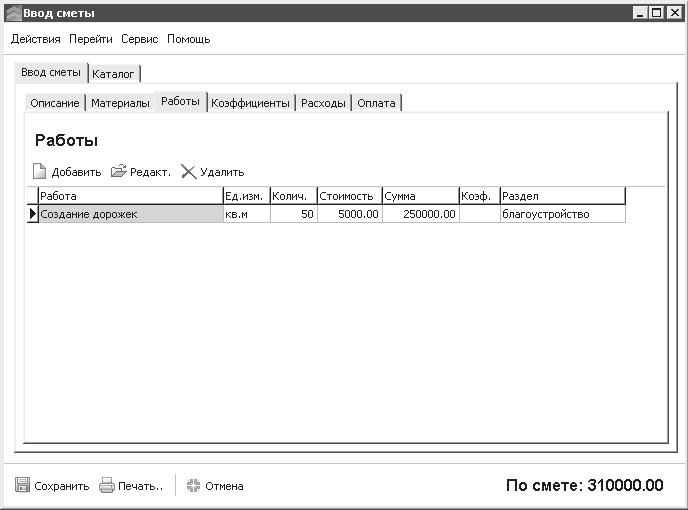Open the Оплата tab

(x=376, y=103)
